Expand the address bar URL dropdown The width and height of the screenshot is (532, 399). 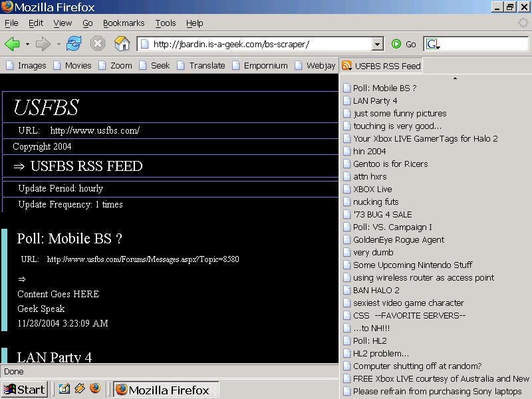click(377, 44)
